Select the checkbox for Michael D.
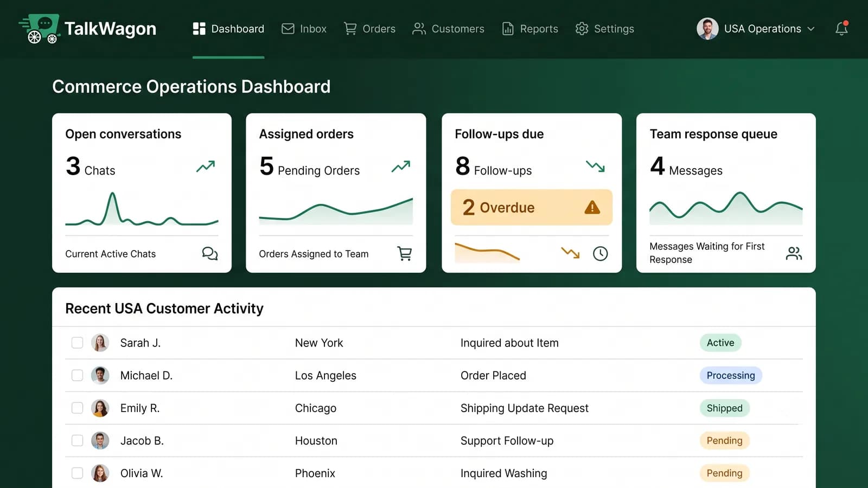This screenshot has height=488, width=868. point(77,375)
